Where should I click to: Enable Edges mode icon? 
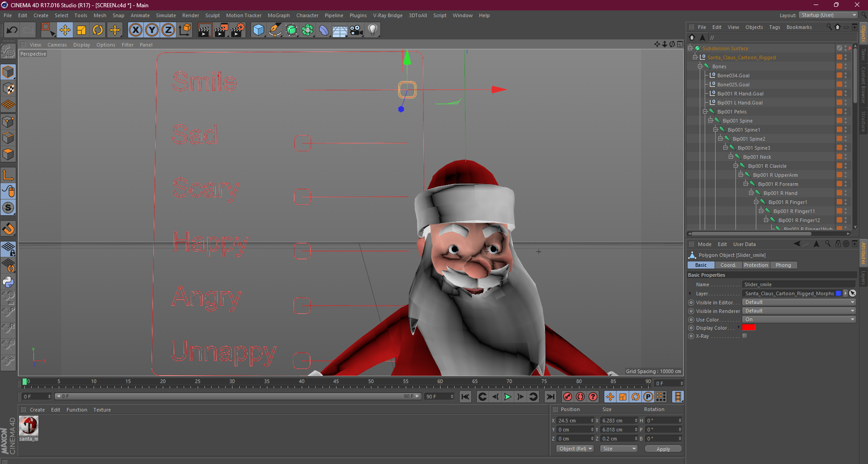(8, 138)
